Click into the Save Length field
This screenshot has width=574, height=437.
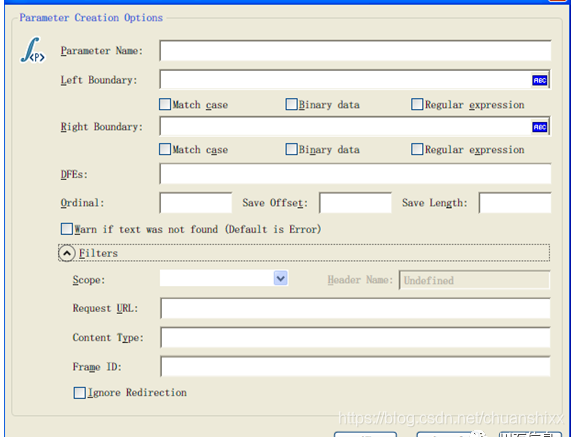click(x=515, y=203)
